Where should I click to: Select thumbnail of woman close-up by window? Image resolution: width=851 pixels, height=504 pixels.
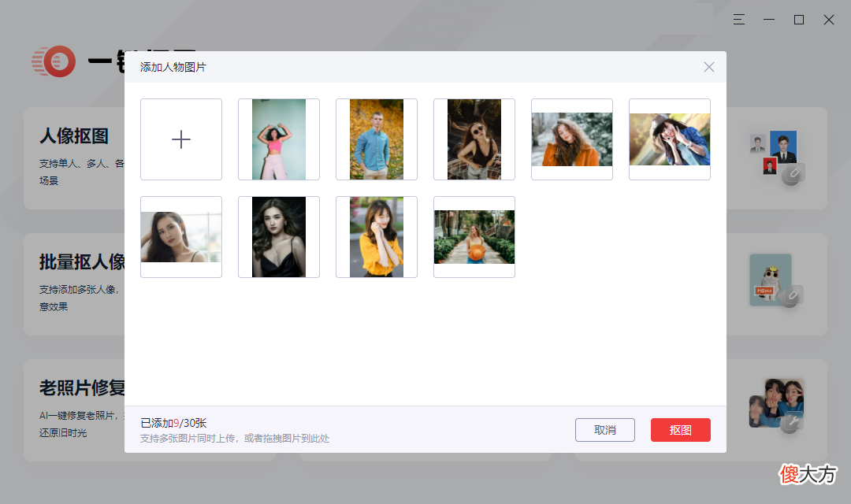(x=181, y=237)
